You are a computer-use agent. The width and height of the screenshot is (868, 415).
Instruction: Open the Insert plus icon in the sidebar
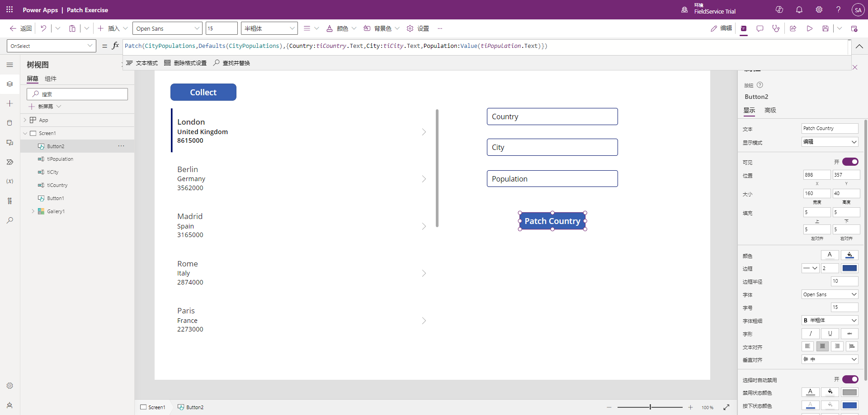click(x=9, y=103)
